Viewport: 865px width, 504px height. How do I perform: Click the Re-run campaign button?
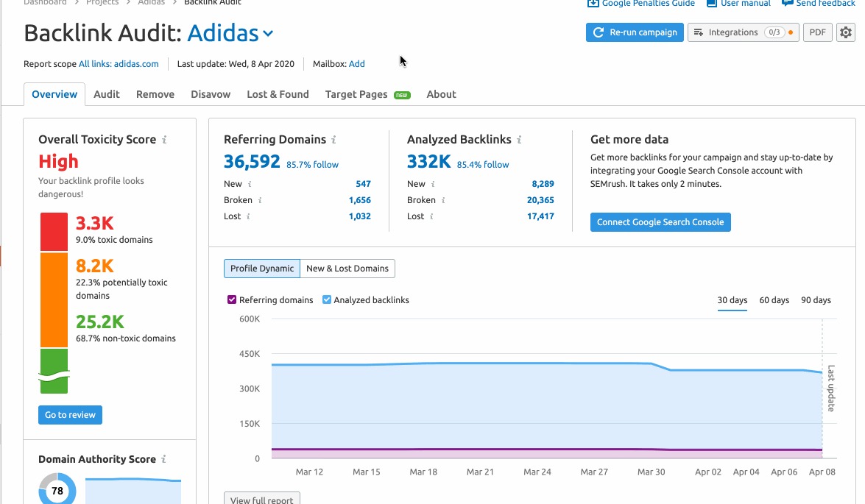point(635,32)
